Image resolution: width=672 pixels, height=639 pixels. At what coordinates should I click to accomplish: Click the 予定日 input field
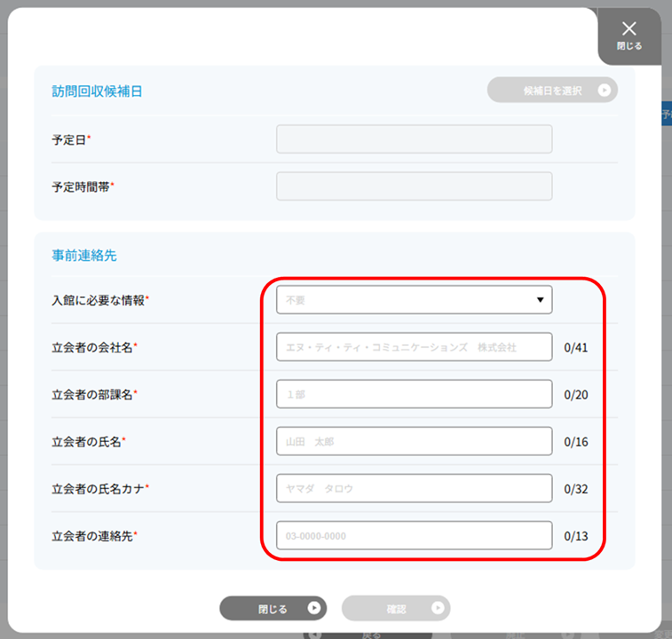click(x=414, y=138)
